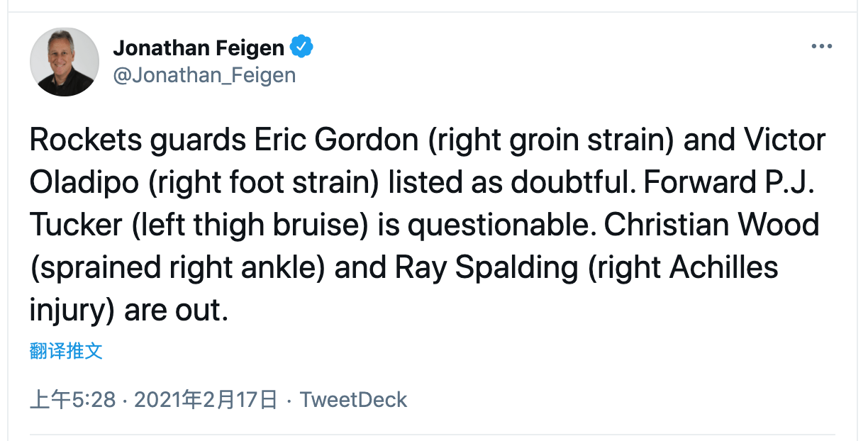Open the TweetDeck source link
868x441 pixels.
pos(353,400)
